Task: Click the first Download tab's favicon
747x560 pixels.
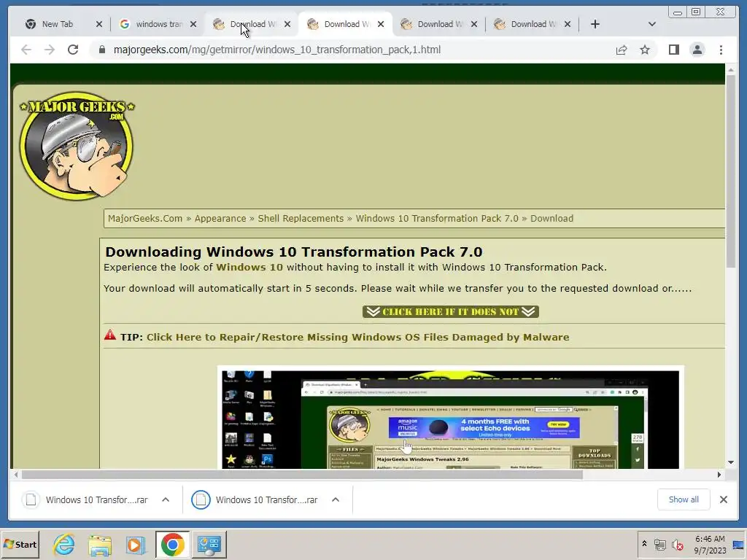Action: (218, 24)
